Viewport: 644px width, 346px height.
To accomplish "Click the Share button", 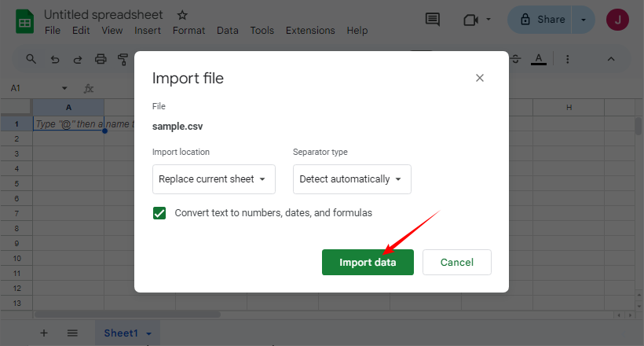I will click(x=540, y=20).
